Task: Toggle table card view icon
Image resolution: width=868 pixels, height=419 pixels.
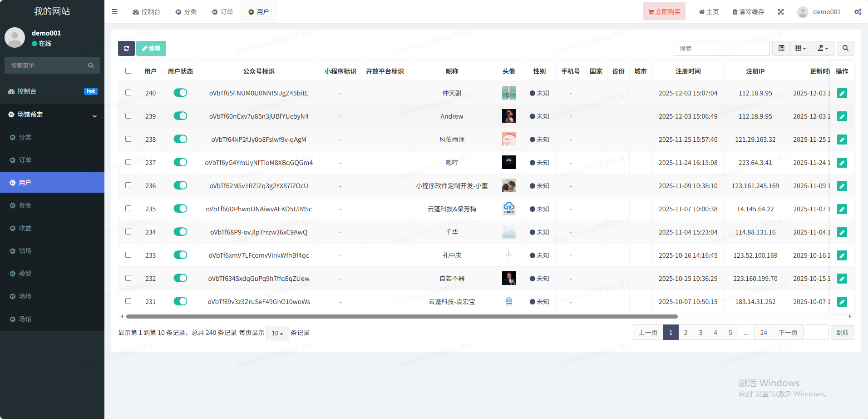Action: [x=781, y=48]
